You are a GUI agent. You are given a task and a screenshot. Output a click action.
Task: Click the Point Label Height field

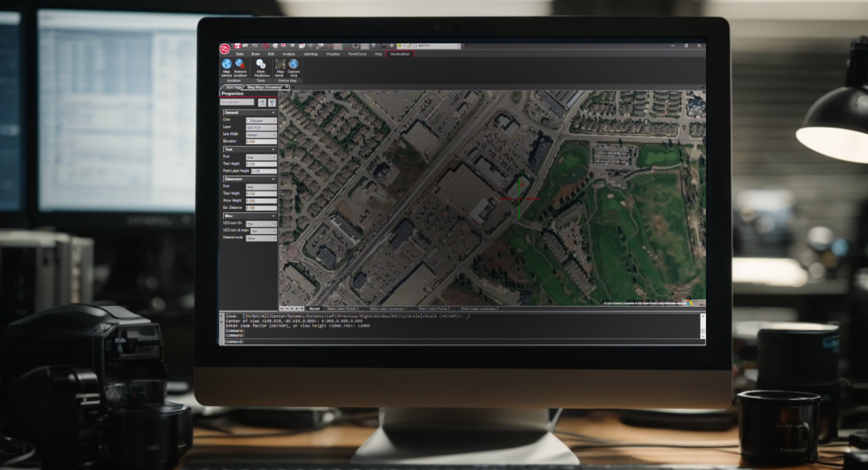[264, 171]
